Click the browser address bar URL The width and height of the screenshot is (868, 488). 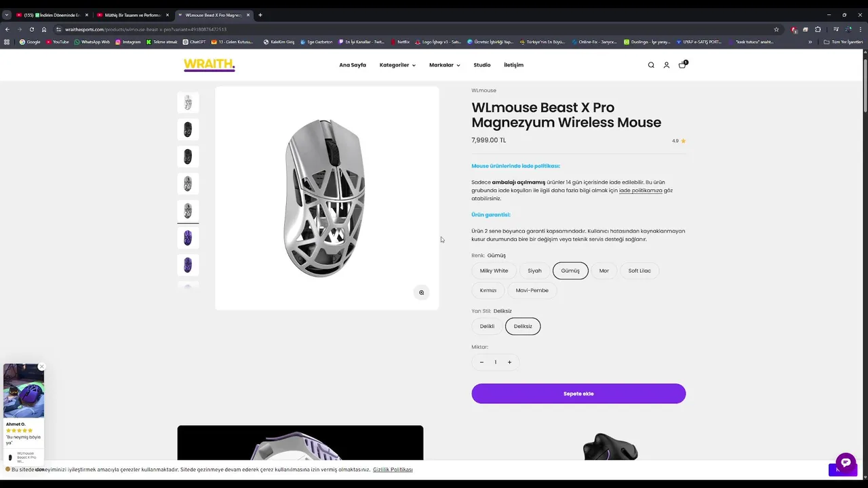coord(146,29)
